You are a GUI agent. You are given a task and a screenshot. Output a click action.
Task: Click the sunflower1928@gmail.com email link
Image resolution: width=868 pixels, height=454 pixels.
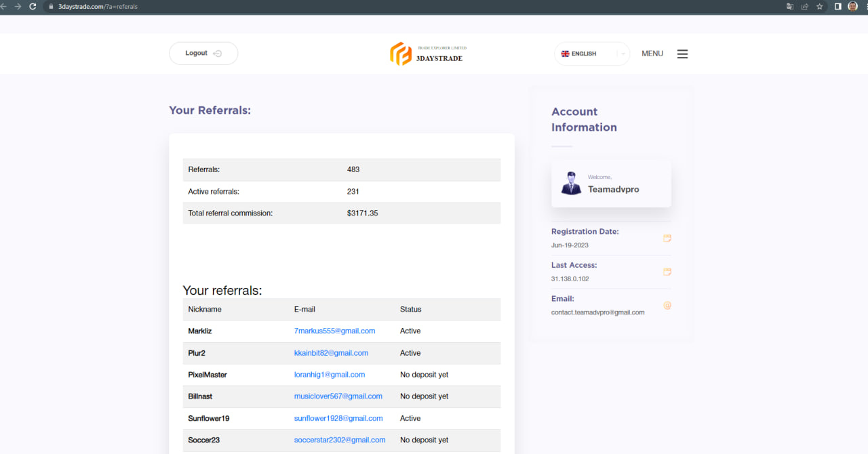(x=338, y=418)
